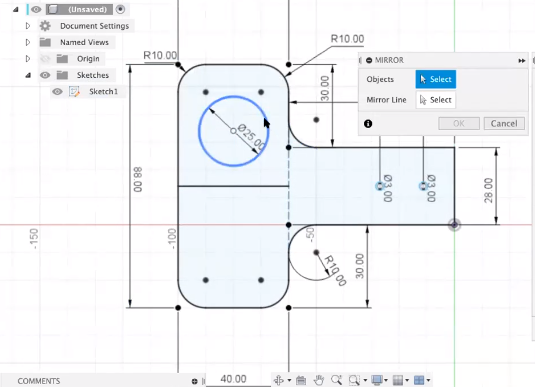Image resolution: width=535 pixels, height=387 pixels.
Task: Collapse the Sketches folder
Action: pos(28,75)
